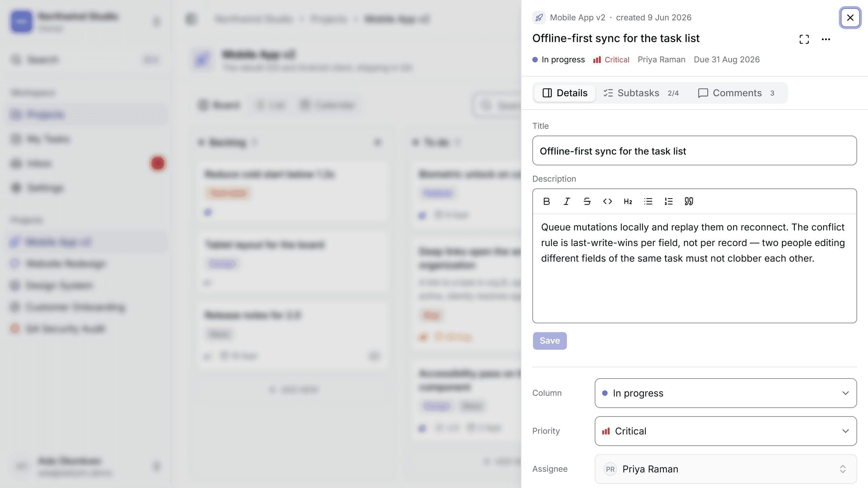Click the Due 31 Aug 2026 date
The height and width of the screenshot is (488, 868).
tap(727, 60)
